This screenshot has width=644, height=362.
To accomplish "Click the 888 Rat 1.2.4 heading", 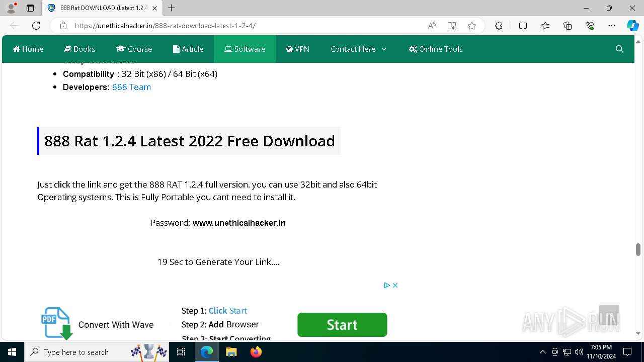I will tap(189, 141).
